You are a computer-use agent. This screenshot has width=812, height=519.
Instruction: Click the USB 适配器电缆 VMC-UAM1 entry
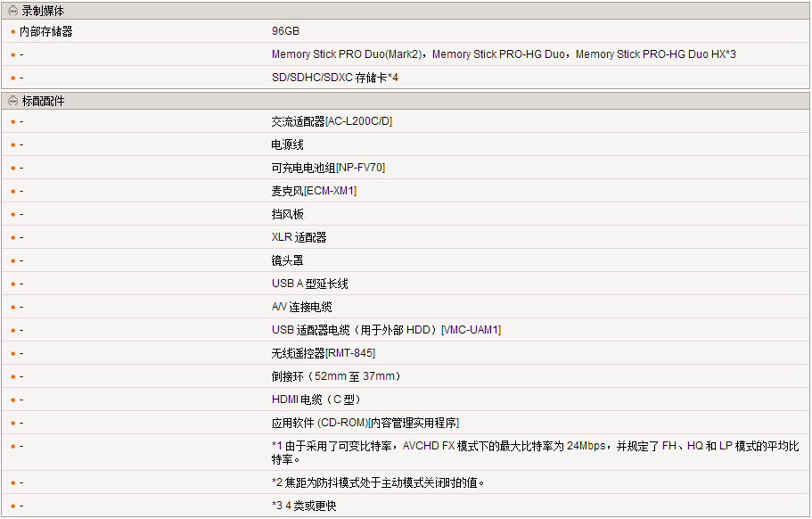coord(386,330)
